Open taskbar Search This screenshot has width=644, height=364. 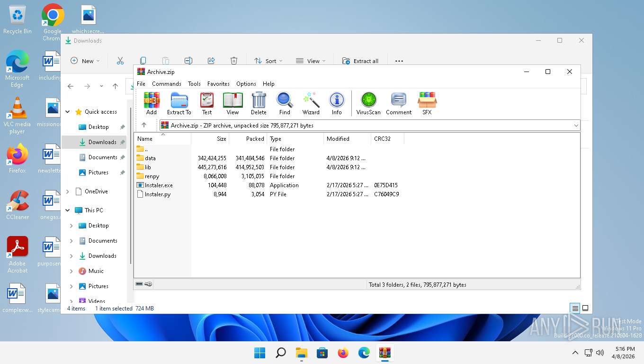coord(281,353)
